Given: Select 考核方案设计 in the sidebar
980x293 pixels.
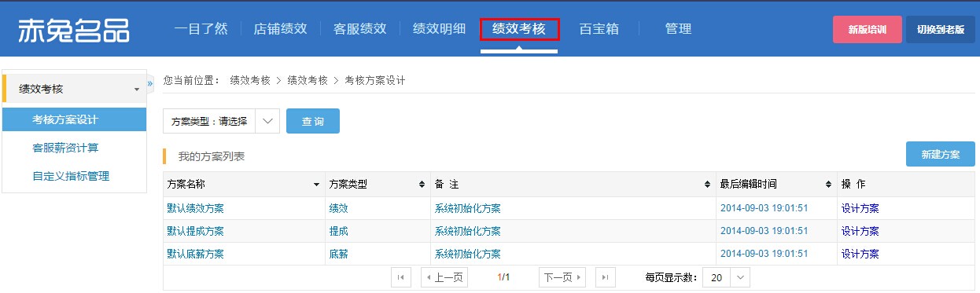Looking at the screenshot, I should (74, 119).
